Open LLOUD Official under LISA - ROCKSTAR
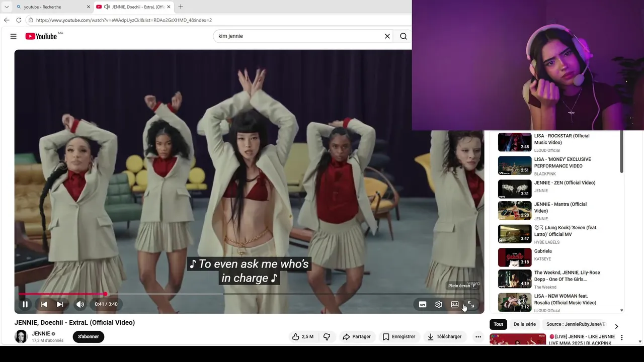Screen dimensions: 644x362 [x=547, y=150]
